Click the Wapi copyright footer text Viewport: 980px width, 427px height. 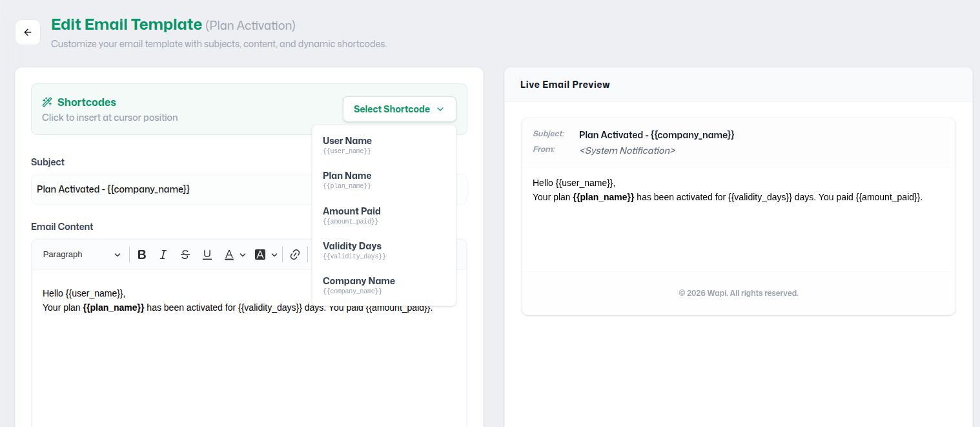pos(739,293)
